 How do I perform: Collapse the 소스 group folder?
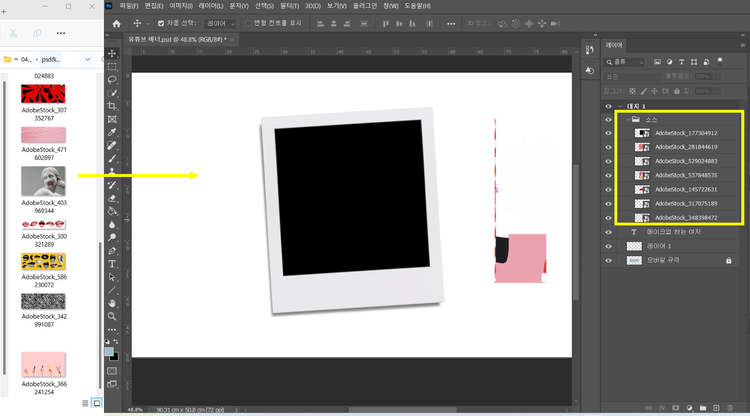point(628,120)
